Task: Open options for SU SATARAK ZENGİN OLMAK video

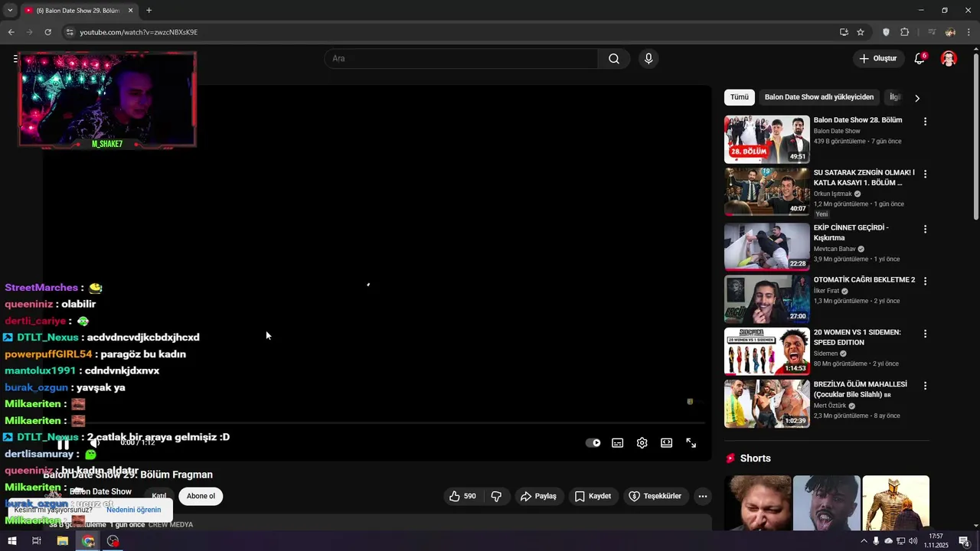Action: pos(925,174)
